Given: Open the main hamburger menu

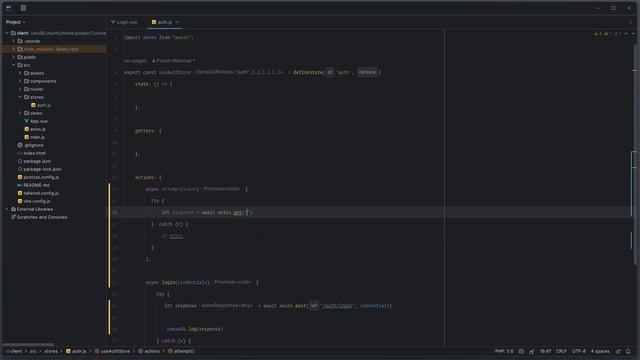Looking at the screenshot, I should click(x=23, y=8).
